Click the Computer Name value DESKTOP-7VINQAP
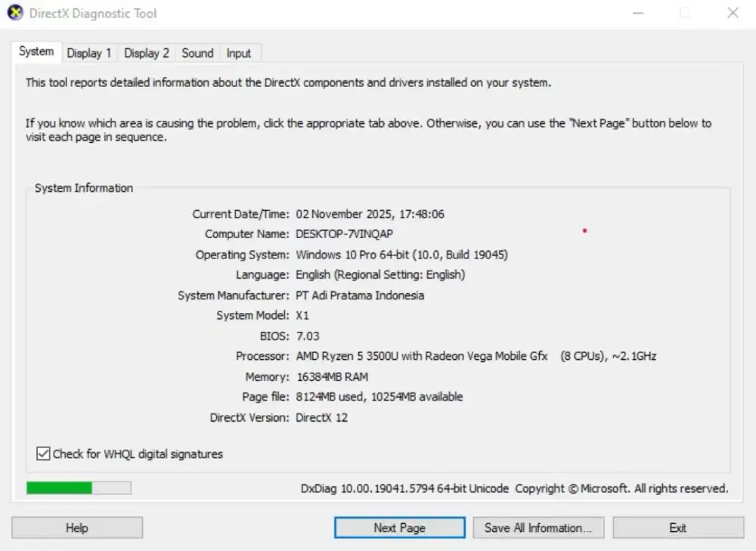756x551 pixels. click(x=345, y=234)
